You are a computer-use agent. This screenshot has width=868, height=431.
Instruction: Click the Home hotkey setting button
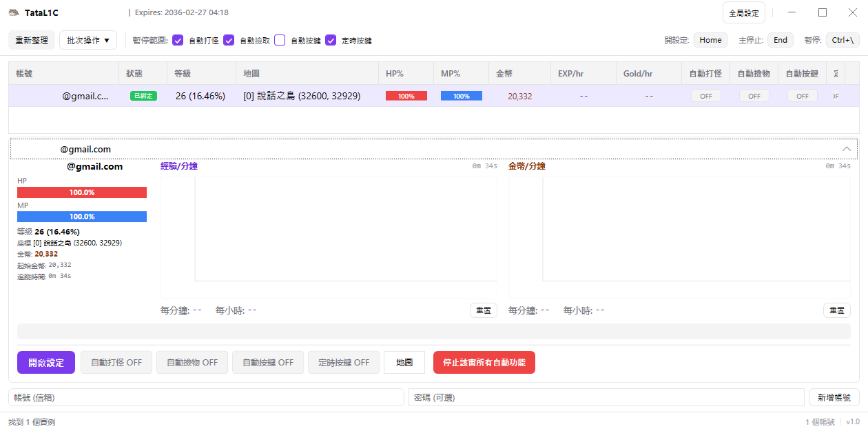(710, 40)
